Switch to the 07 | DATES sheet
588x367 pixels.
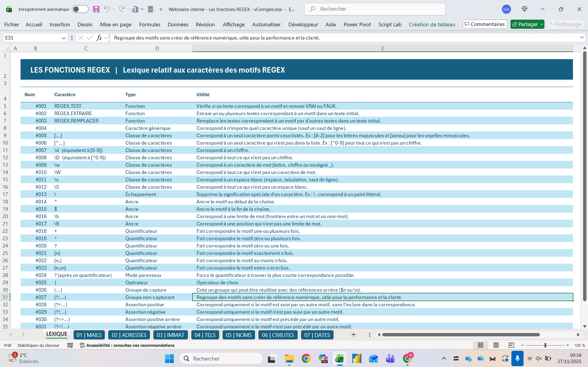[317, 335]
